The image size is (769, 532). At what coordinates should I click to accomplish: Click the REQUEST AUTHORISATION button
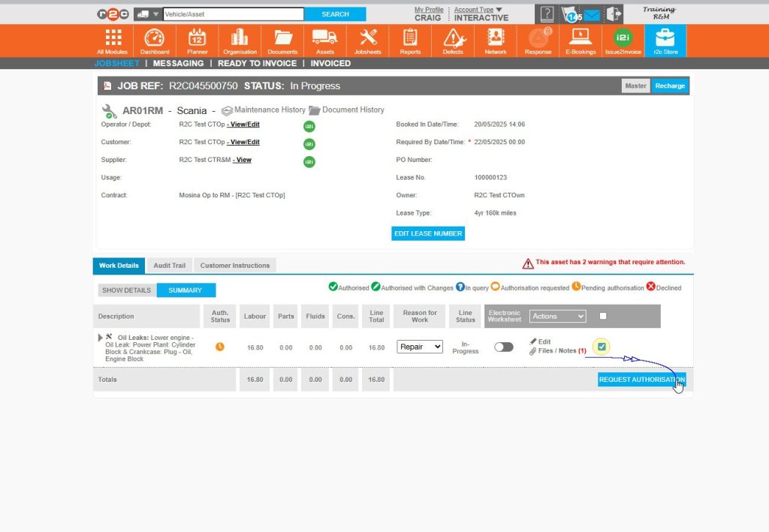[642, 379]
